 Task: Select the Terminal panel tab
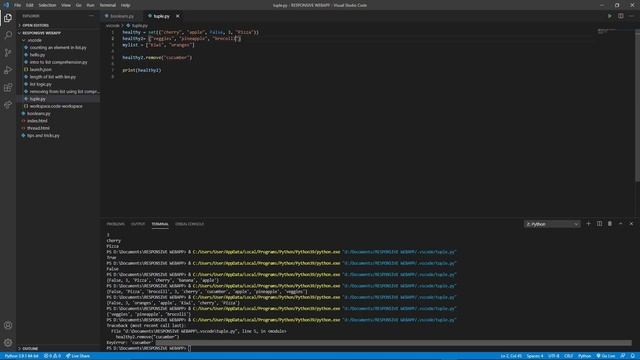pyautogui.click(x=160, y=224)
